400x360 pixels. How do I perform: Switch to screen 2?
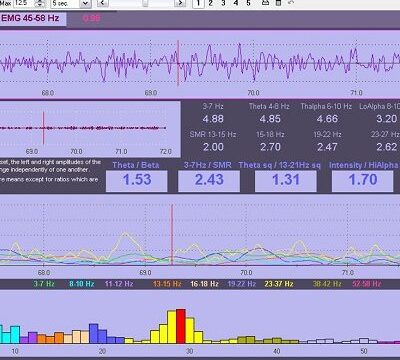[211, 3]
